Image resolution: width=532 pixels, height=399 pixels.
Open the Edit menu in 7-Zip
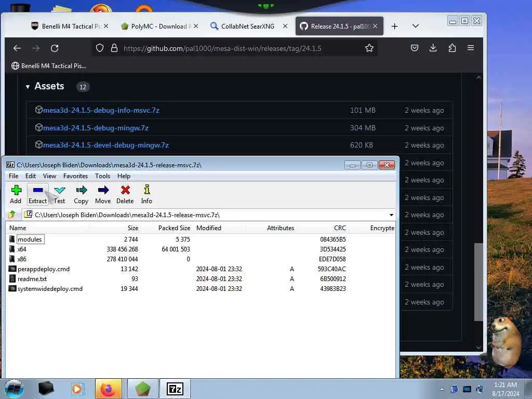(x=31, y=176)
